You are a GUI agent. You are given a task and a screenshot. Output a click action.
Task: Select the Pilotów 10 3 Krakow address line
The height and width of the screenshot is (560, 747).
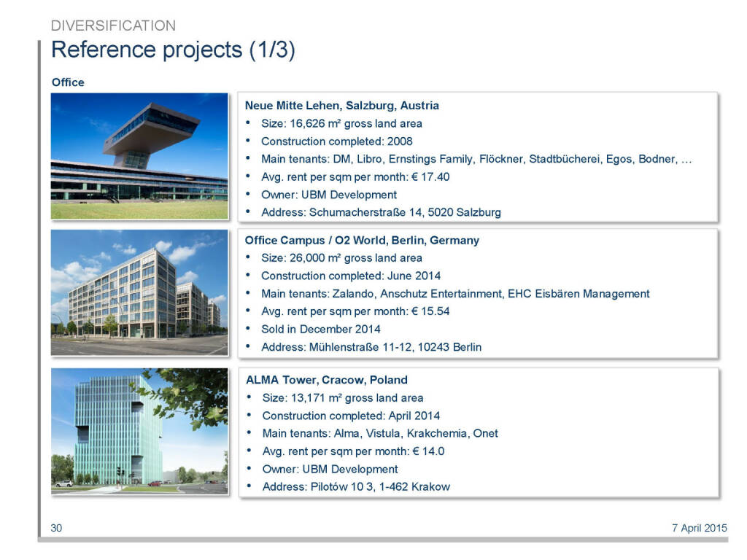pyautogui.click(x=356, y=486)
